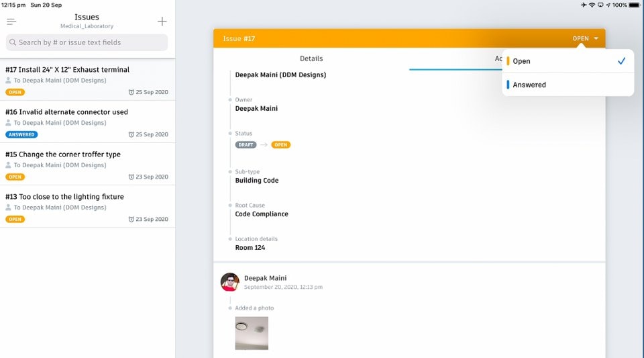Viewport: 644px width, 358px height.
Task: Click OPEN badge on issue #17 row
Action: click(x=15, y=92)
